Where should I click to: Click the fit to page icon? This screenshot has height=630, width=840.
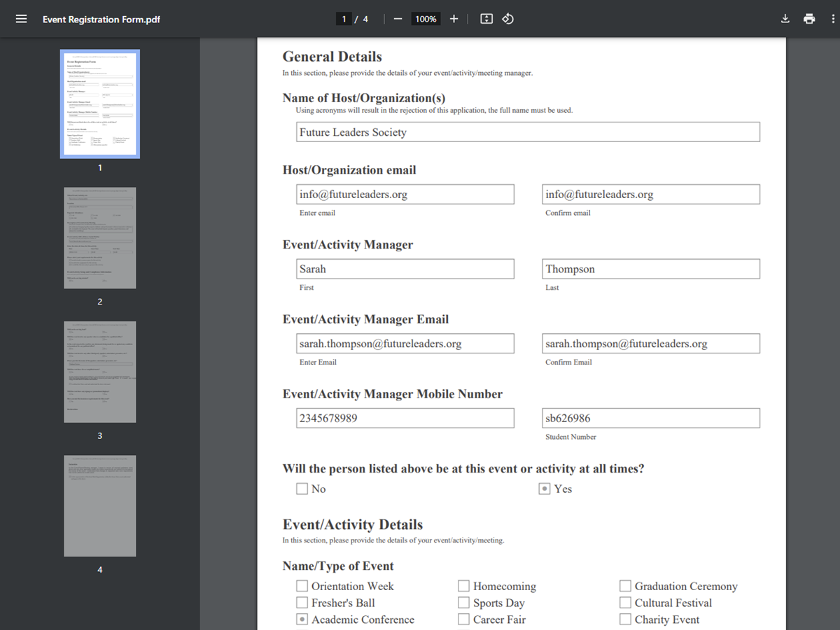pyautogui.click(x=486, y=19)
